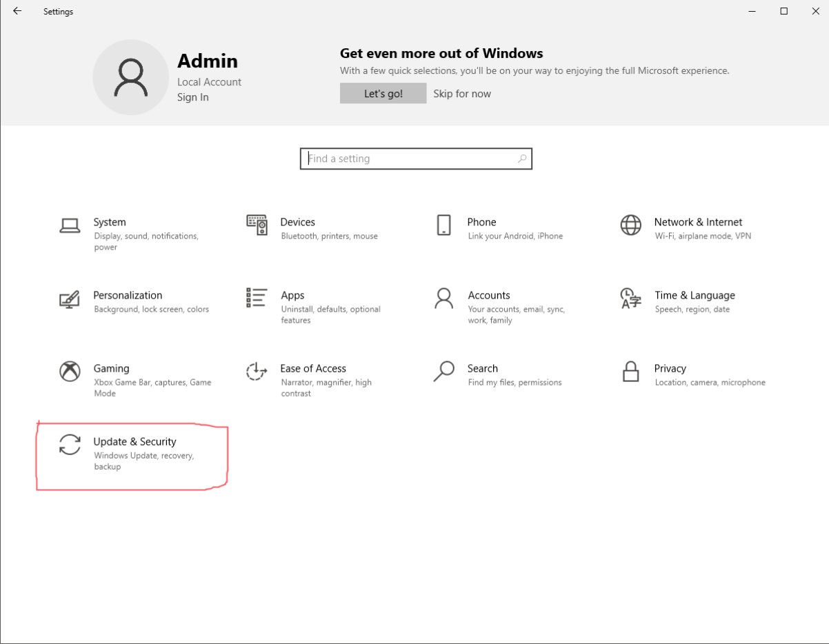Image resolution: width=829 pixels, height=644 pixels.
Task: Click 'Narrator, magnifier, high contrast' description
Action: pyautogui.click(x=326, y=388)
